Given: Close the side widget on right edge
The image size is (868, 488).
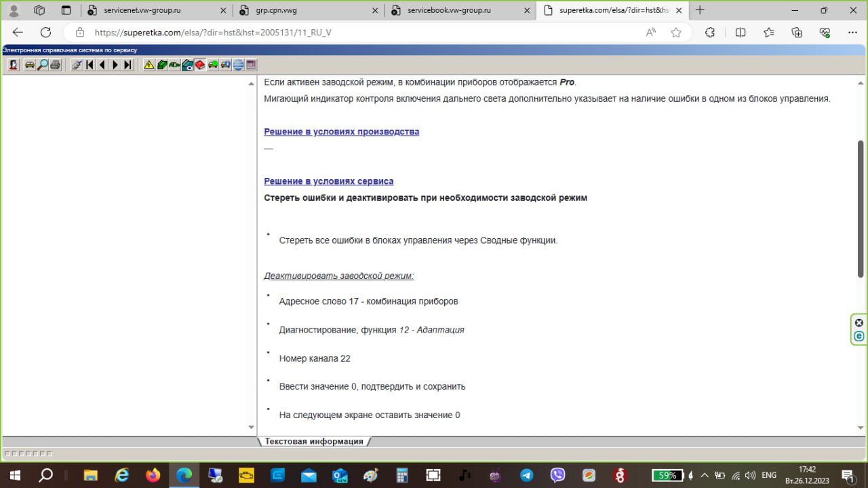Looking at the screenshot, I should click(859, 323).
